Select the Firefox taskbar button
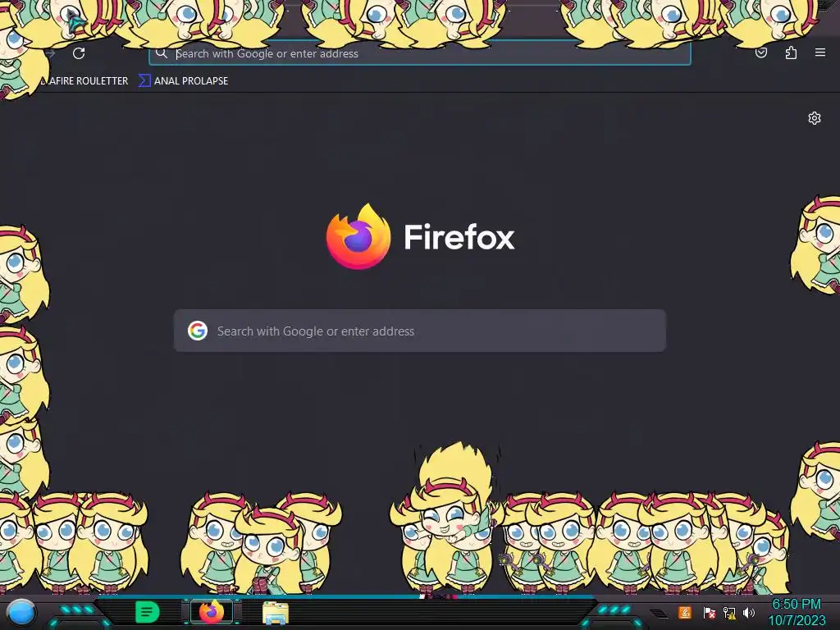 click(x=212, y=611)
